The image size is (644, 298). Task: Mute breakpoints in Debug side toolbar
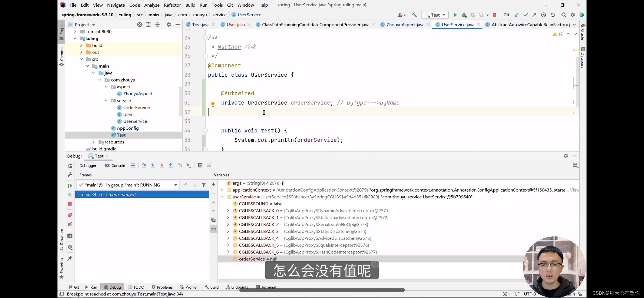pyautogui.click(x=70, y=224)
